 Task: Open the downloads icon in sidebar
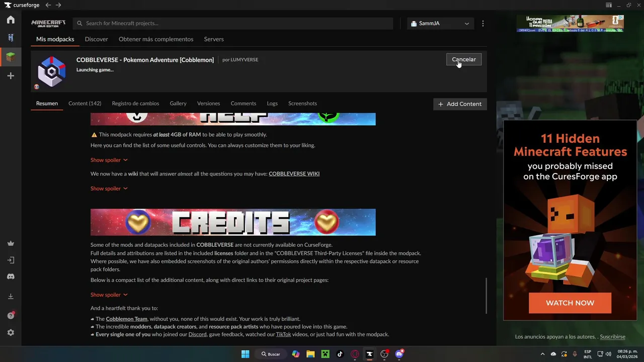tap(11, 297)
